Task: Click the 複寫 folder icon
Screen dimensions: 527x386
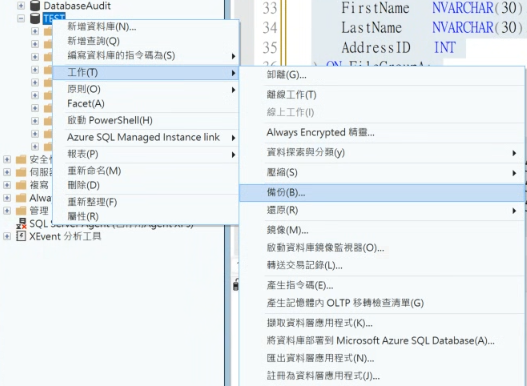Action: pyautogui.click(x=21, y=185)
